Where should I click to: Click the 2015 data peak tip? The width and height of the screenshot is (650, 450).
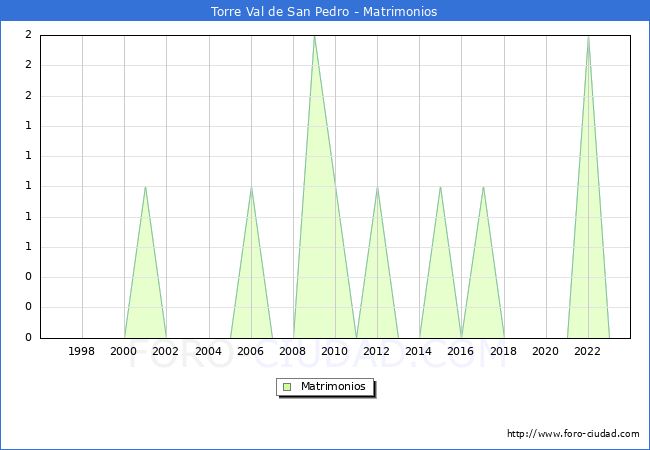pos(440,187)
